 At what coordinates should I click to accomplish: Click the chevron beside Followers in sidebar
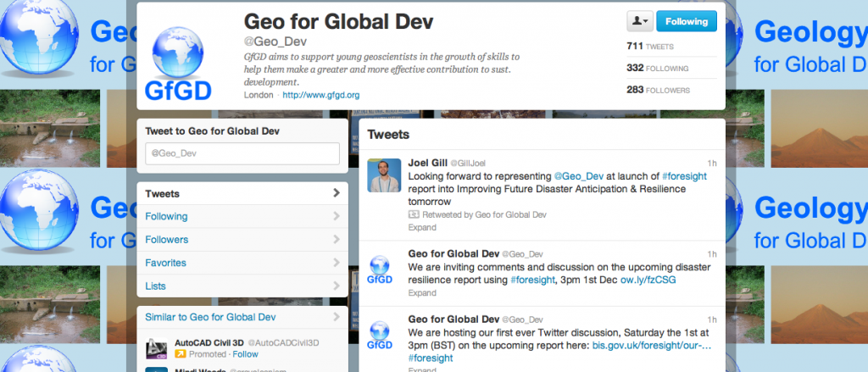pos(336,240)
